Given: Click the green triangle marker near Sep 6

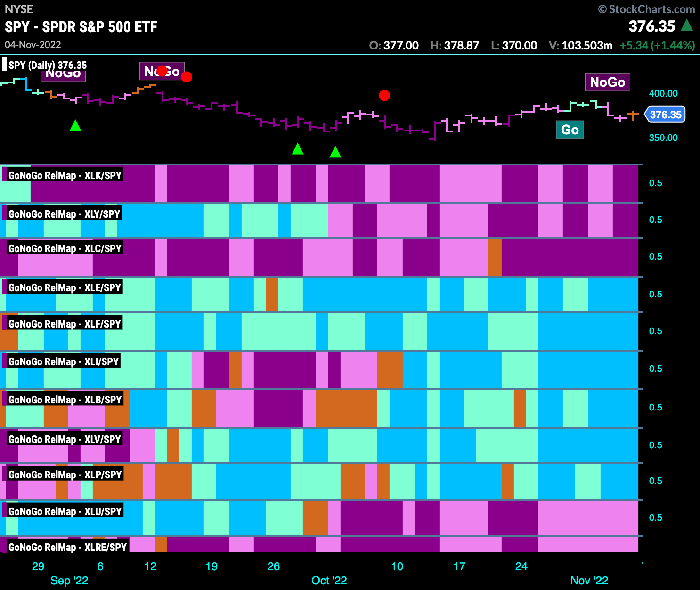Looking at the screenshot, I should (75, 125).
